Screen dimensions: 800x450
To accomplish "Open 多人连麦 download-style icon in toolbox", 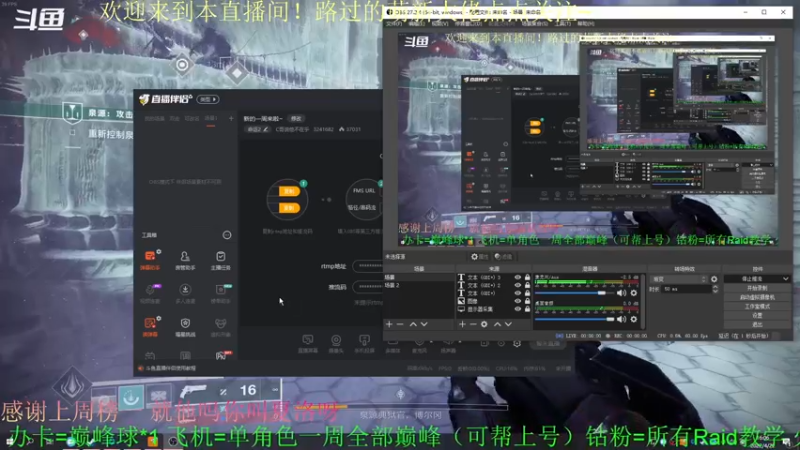I will point(185,293).
